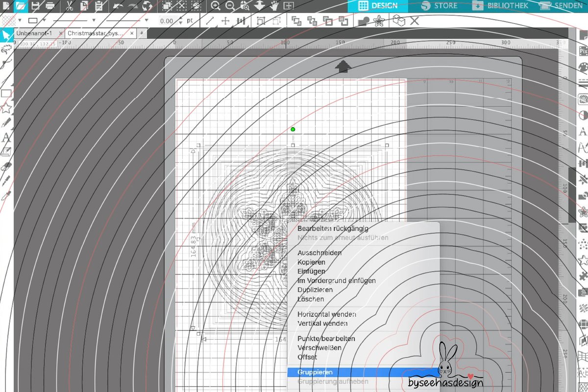This screenshot has width=588, height=392.
Task: Open the second line style dropdown
Action: click(147, 21)
